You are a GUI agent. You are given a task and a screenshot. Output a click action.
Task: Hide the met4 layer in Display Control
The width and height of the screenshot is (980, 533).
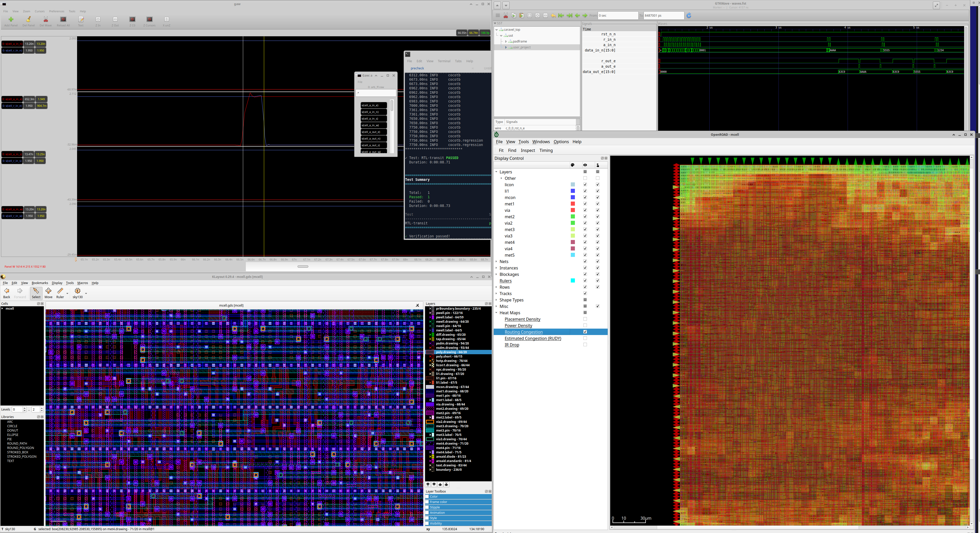click(x=585, y=242)
